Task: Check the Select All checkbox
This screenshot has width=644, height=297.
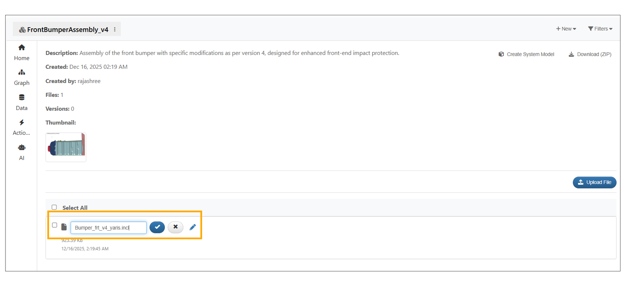Action: (x=54, y=207)
